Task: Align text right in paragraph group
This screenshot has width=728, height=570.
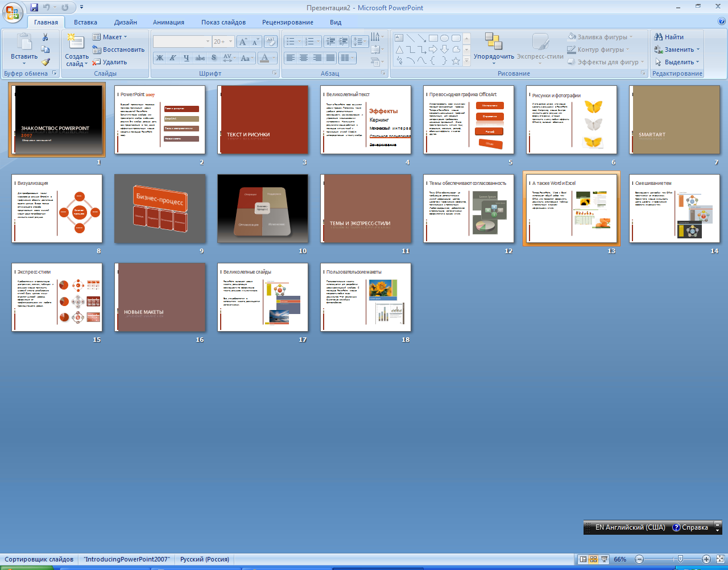Action: tap(317, 58)
